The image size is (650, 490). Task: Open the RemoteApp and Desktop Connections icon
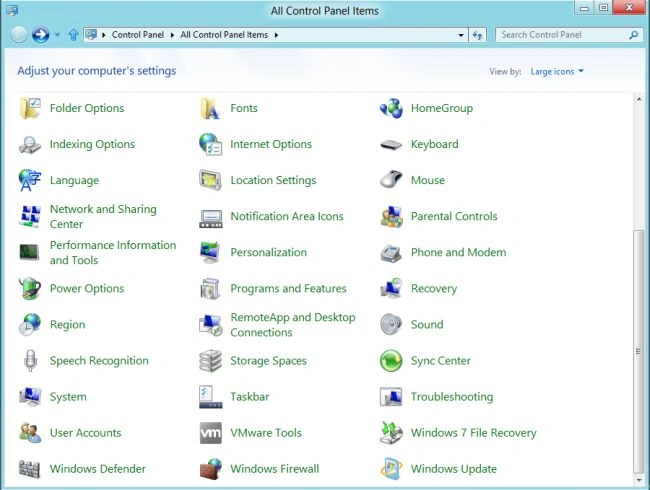pos(210,325)
